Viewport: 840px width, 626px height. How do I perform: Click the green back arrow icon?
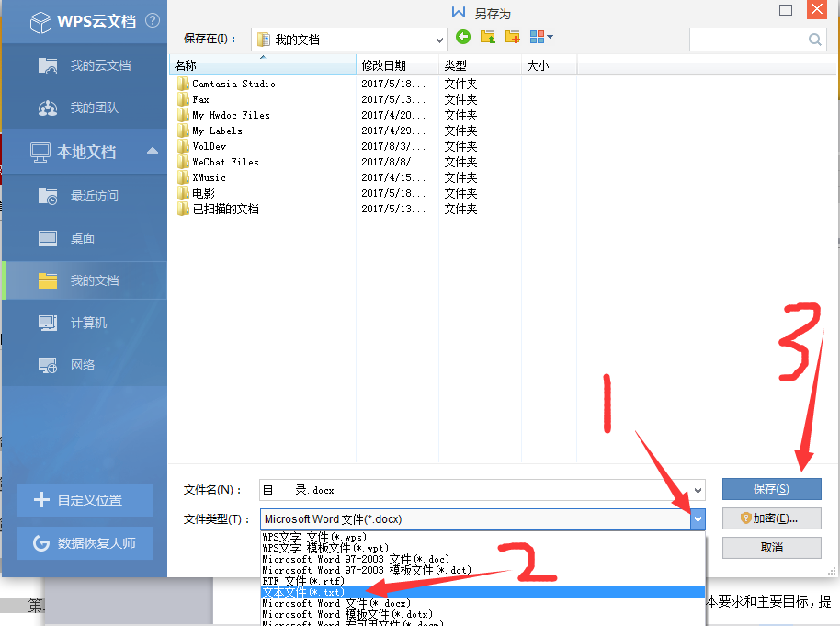click(x=463, y=37)
